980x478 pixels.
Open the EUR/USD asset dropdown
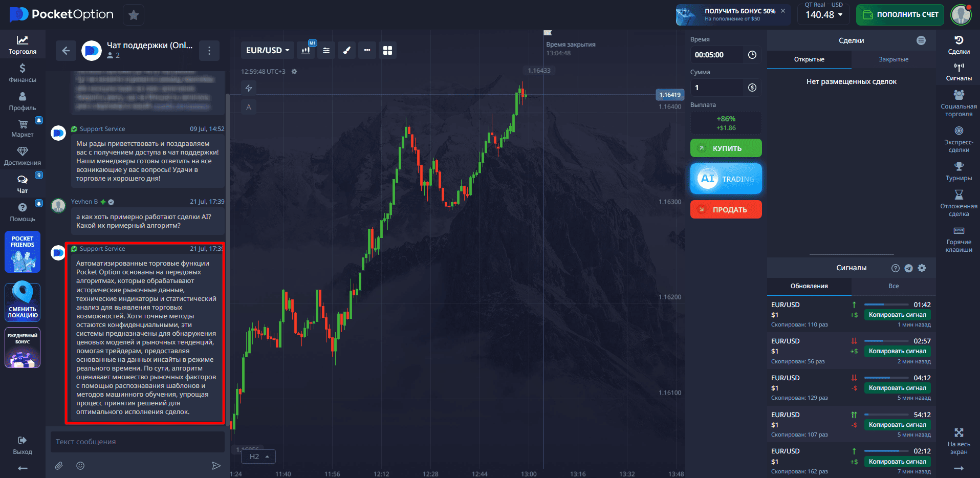[268, 50]
